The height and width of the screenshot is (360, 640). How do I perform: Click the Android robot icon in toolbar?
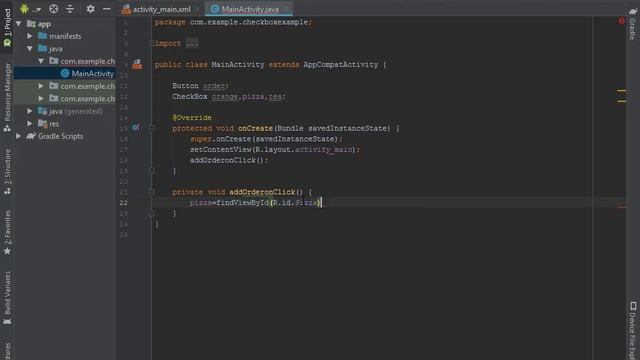(x=24, y=9)
